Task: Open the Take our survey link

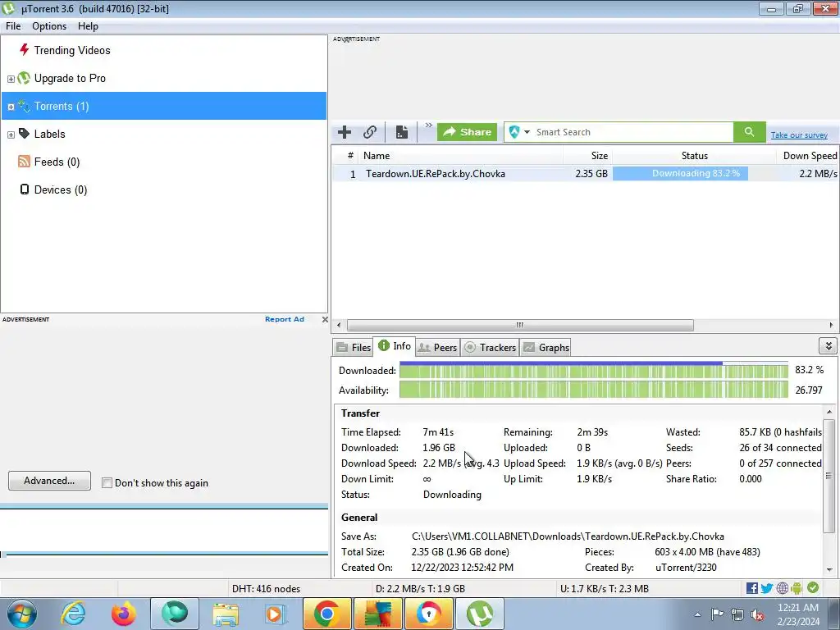Action: click(x=799, y=135)
